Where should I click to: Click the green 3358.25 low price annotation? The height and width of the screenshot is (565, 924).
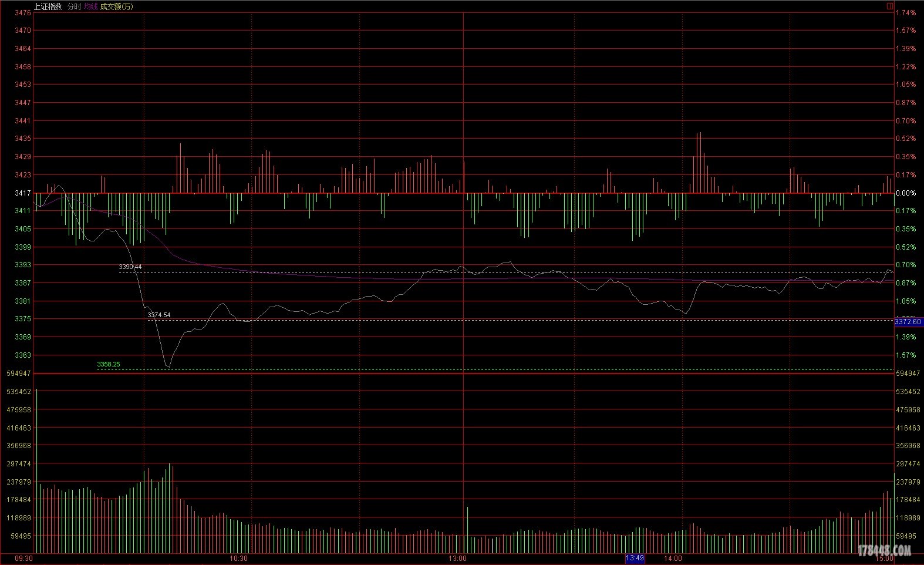(109, 365)
